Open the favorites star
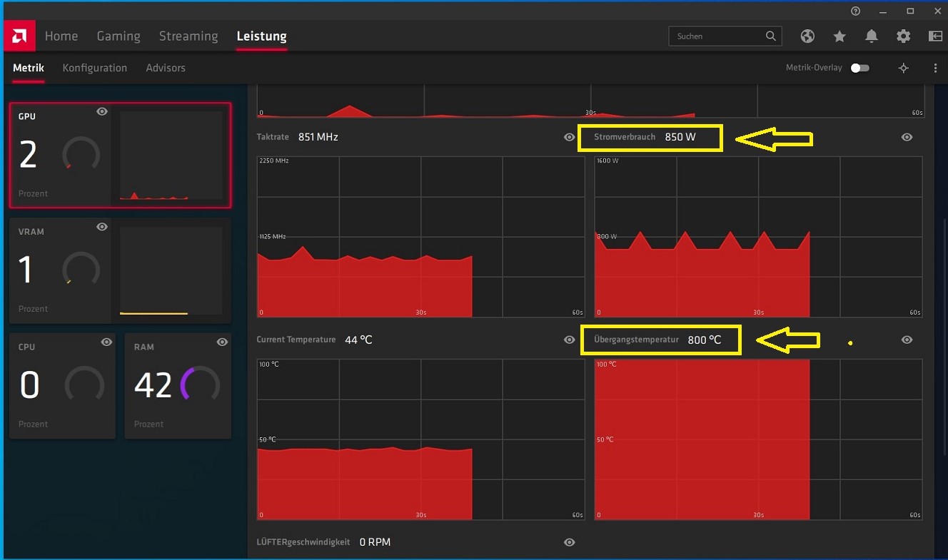This screenshot has height=560, width=948. [x=839, y=36]
